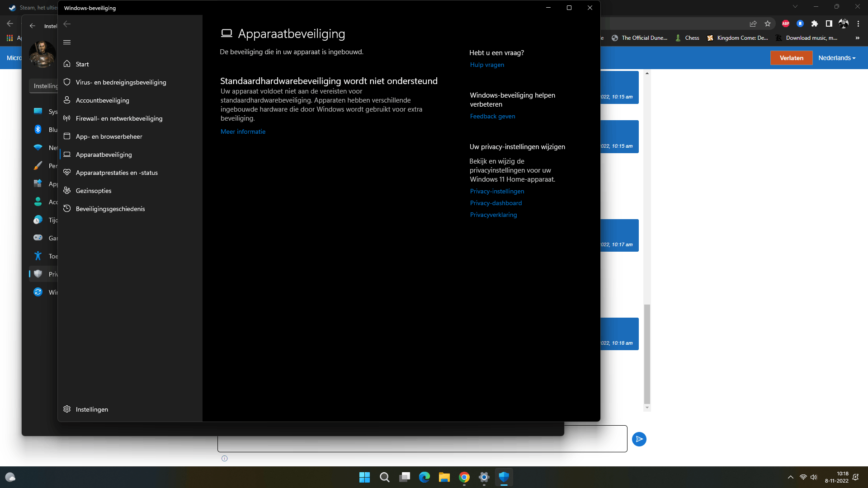Open Accountbeveiliging person icon entry
Screen dimensions: 868x488
(x=67, y=100)
